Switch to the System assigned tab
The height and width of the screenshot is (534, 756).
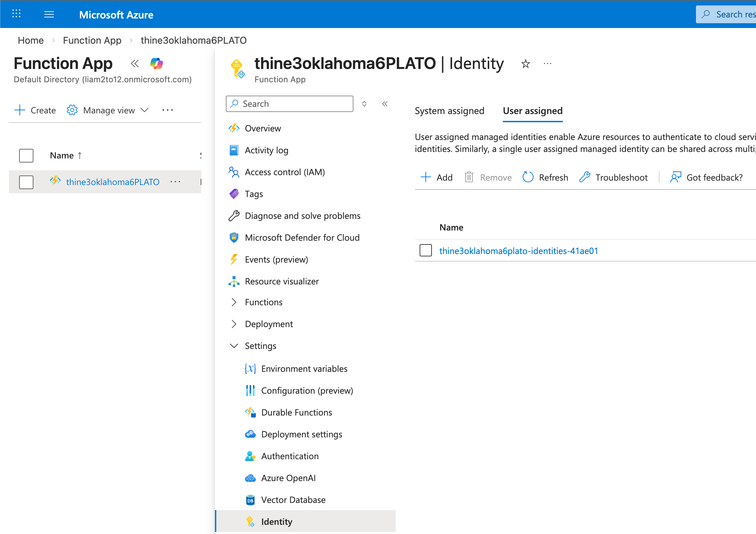tap(449, 111)
